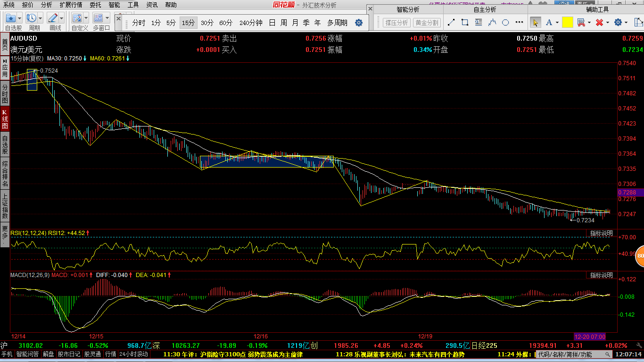Open the 报价 menu

click(28, 5)
